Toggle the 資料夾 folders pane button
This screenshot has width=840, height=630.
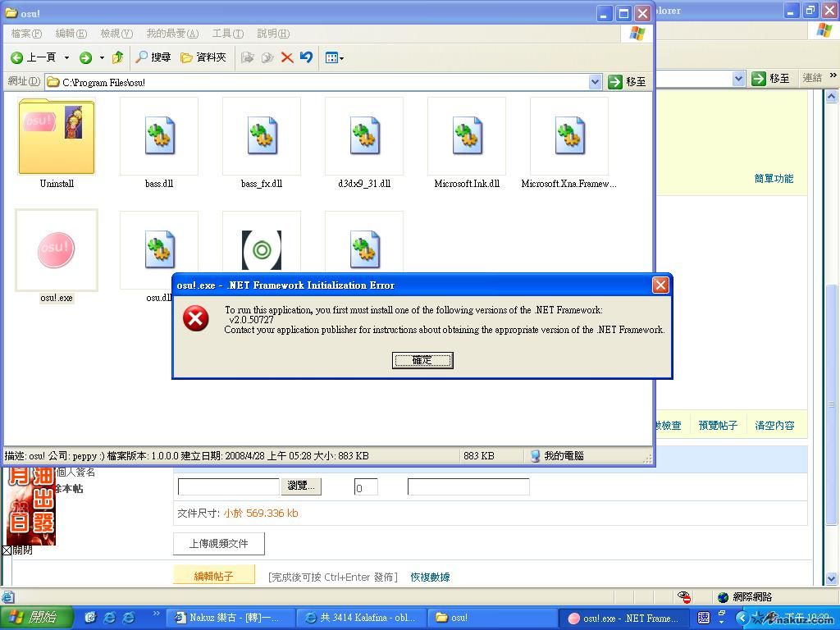pos(203,57)
